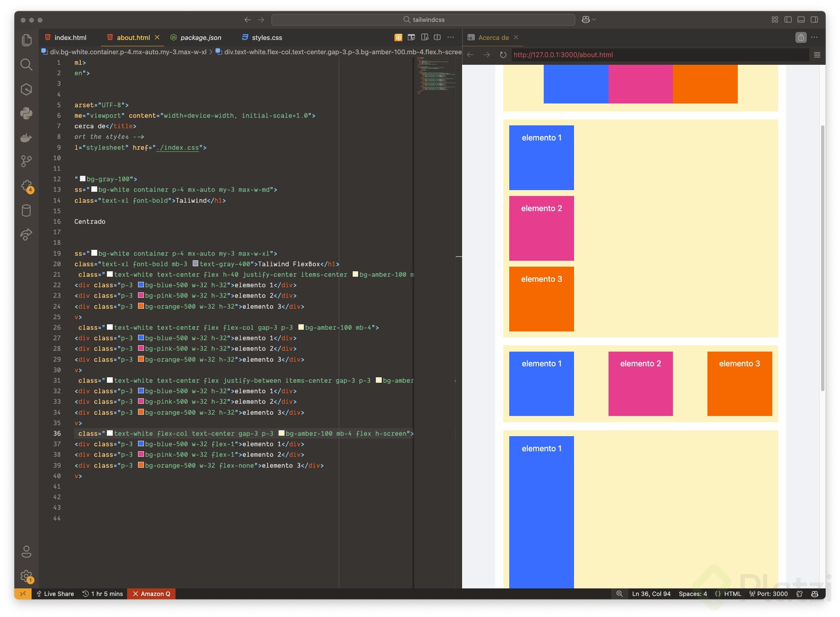Open the Manage settings gear
This screenshot has height=617, width=840.
(x=27, y=576)
